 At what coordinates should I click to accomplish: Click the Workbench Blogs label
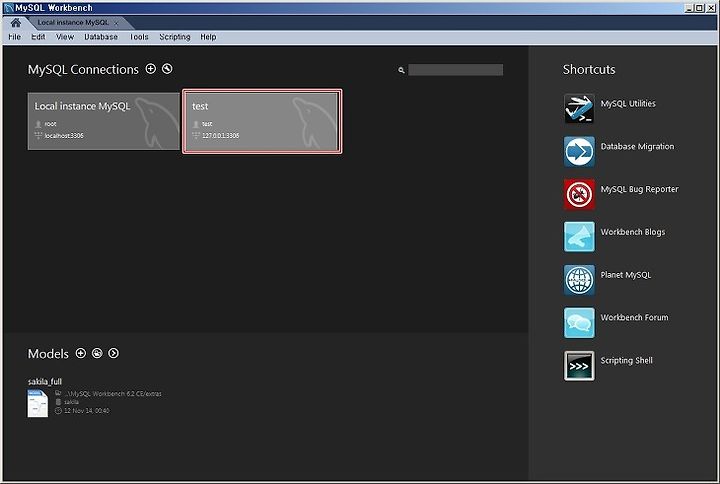633,232
